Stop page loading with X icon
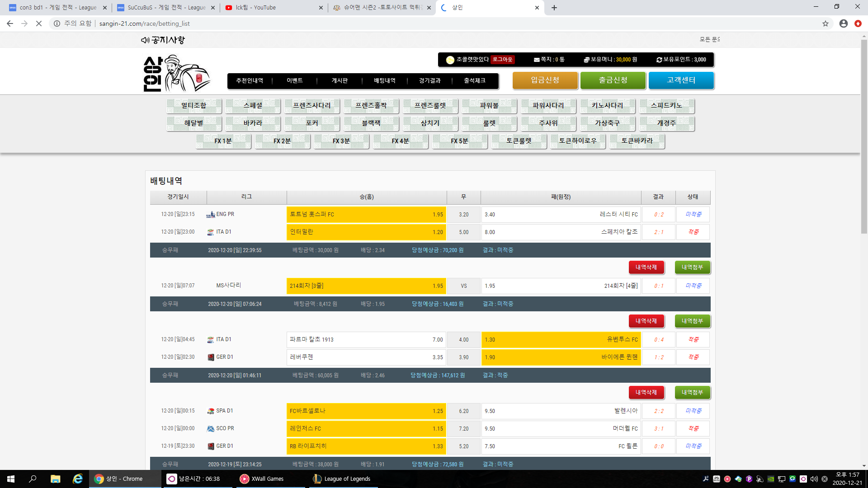Image resolution: width=868 pixels, height=488 pixels. tap(39, 23)
